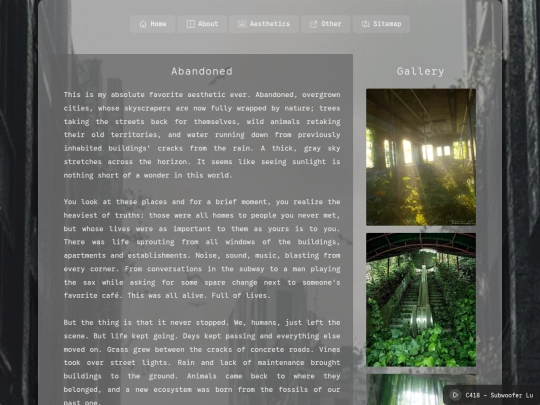Click the Aesthetics image icon
Viewport: 540px width, 405px height.
point(242,24)
